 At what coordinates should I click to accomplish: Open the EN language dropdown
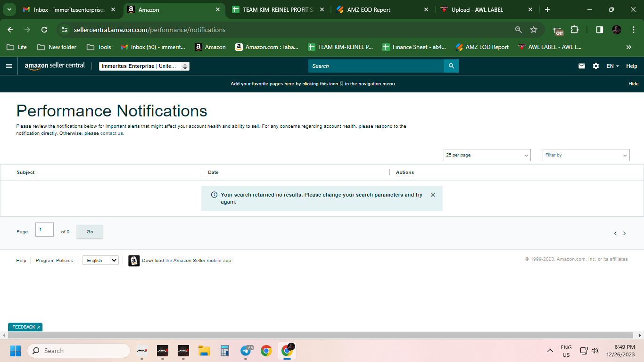(612, 66)
